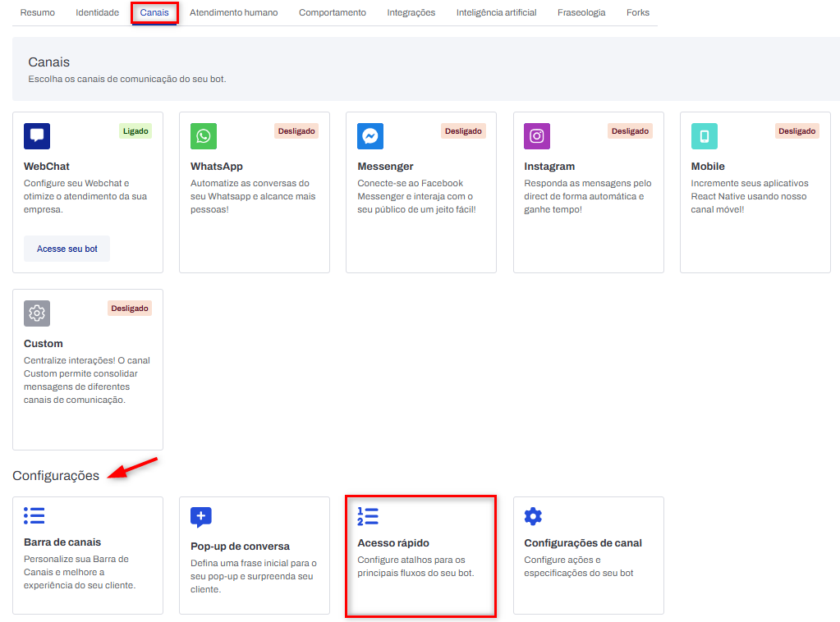Click the Messenger channel icon
Viewport: 840px width, 622px height.
point(370,136)
